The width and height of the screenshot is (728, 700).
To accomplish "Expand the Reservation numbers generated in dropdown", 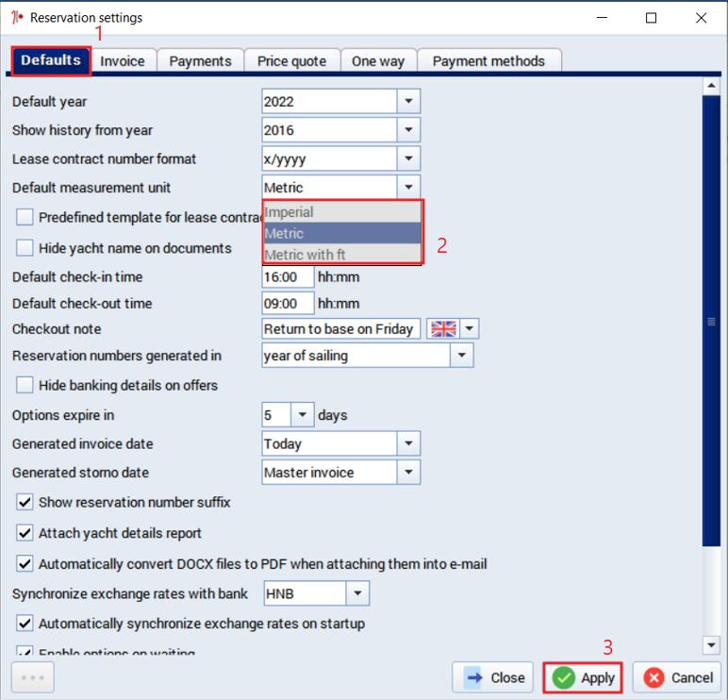I will 461,356.
